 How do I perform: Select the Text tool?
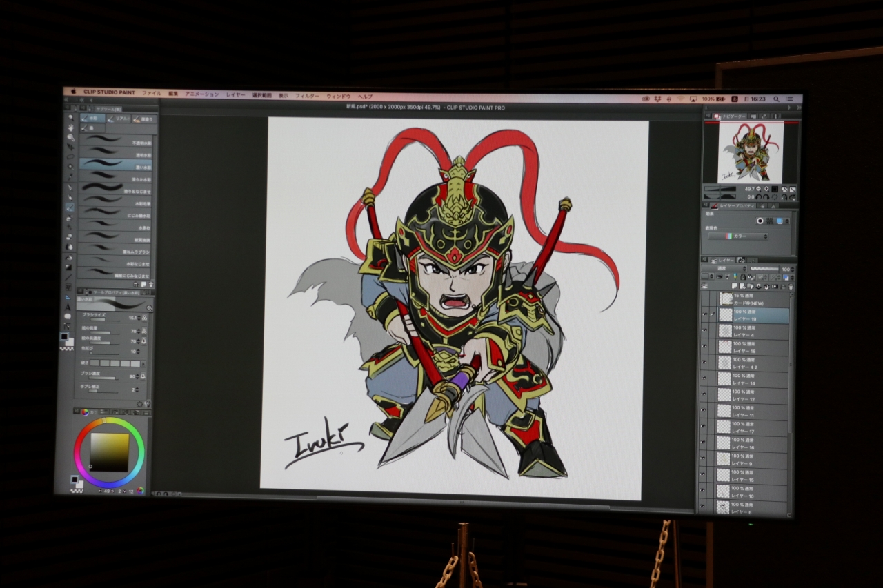pos(68,307)
